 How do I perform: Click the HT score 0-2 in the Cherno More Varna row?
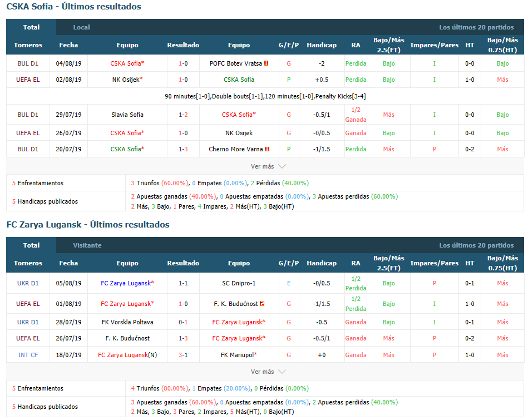pos(470,149)
